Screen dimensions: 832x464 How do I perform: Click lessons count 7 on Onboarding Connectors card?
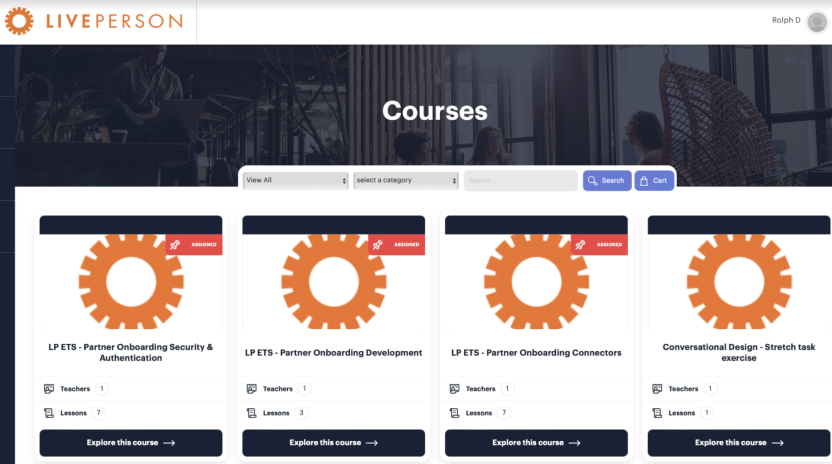pyautogui.click(x=504, y=413)
